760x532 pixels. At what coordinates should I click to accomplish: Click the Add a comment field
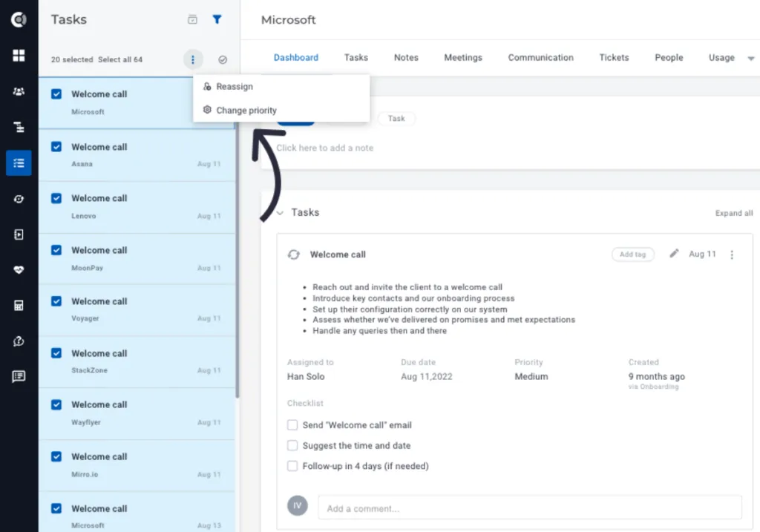pyautogui.click(x=530, y=508)
